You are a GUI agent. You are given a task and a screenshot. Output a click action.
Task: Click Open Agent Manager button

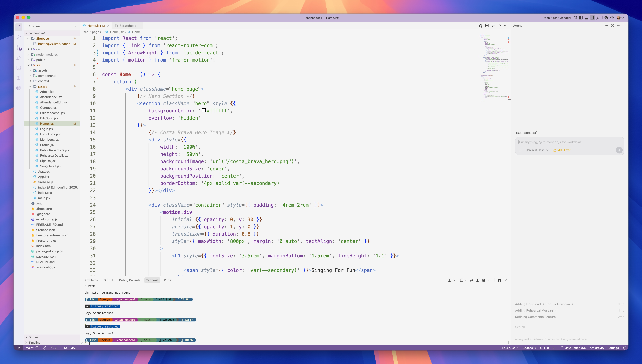pyautogui.click(x=557, y=18)
